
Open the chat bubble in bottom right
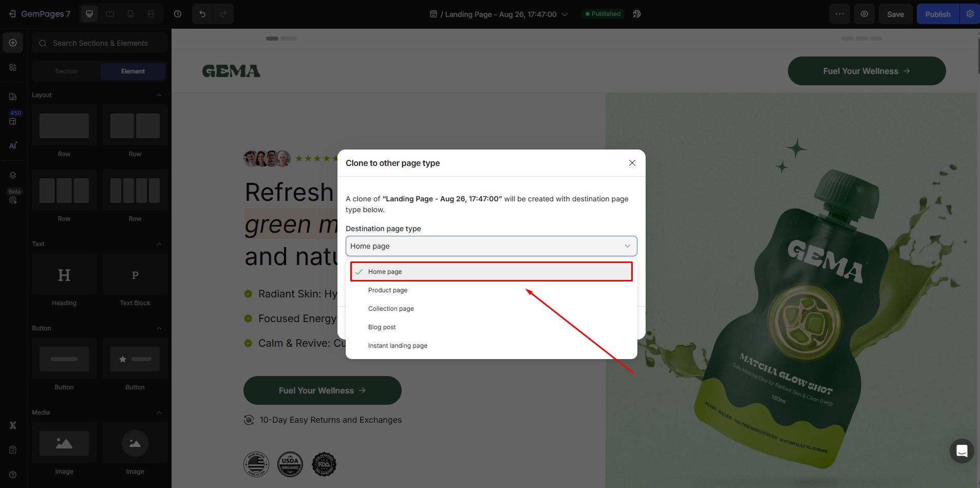tap(962, 451)
